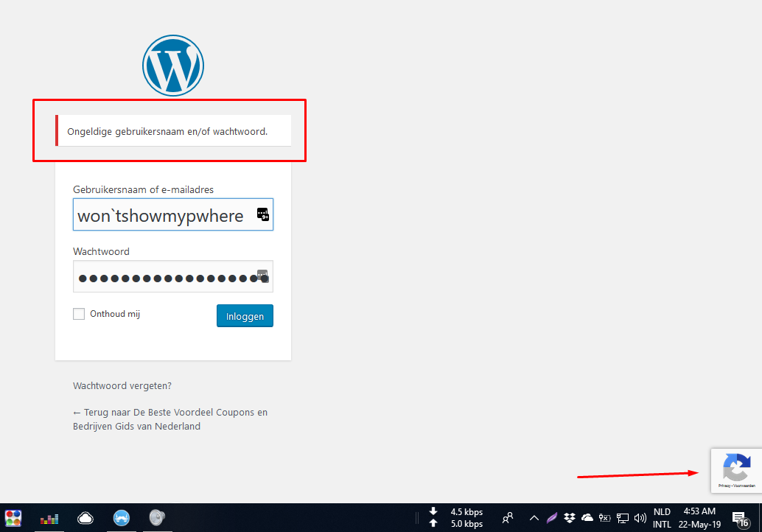The image size is (762, 532).
Task: Open the Wachtwoord vergeten? link
Action: point(122,386)
